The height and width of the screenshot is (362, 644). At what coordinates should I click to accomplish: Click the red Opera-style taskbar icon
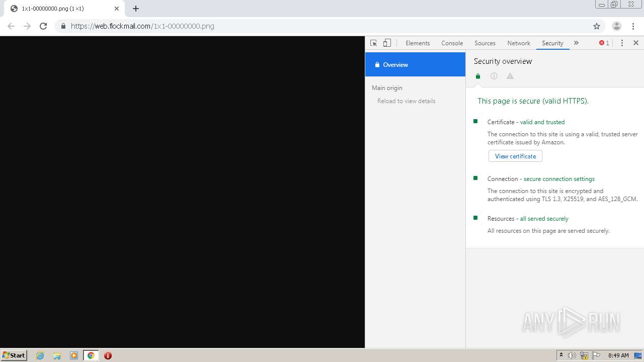108,355
